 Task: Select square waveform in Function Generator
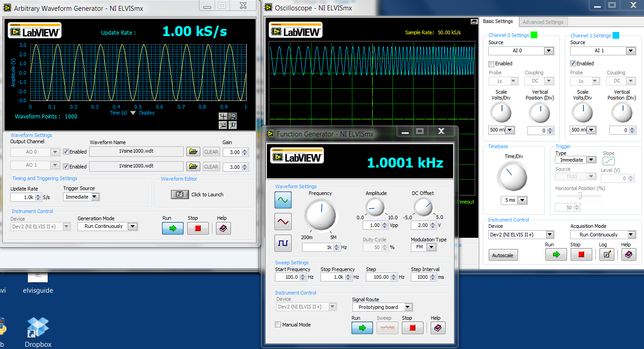pos(283,243)
